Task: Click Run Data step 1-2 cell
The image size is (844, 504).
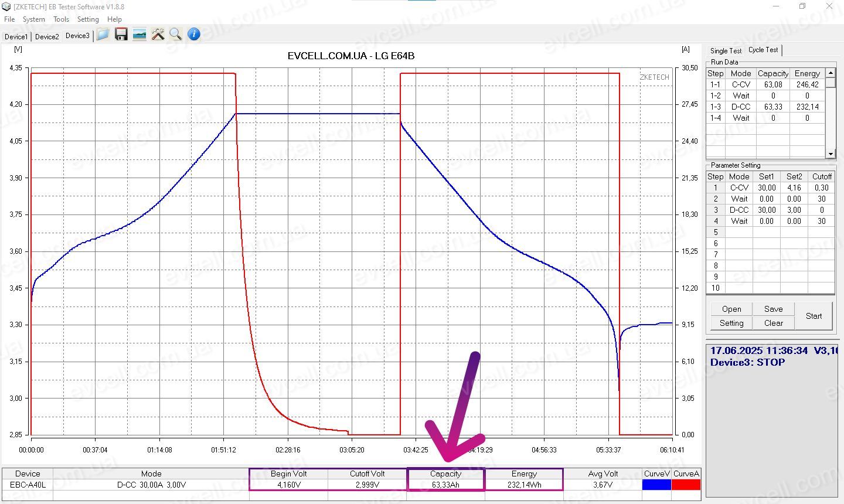Action: pos(716,96)
